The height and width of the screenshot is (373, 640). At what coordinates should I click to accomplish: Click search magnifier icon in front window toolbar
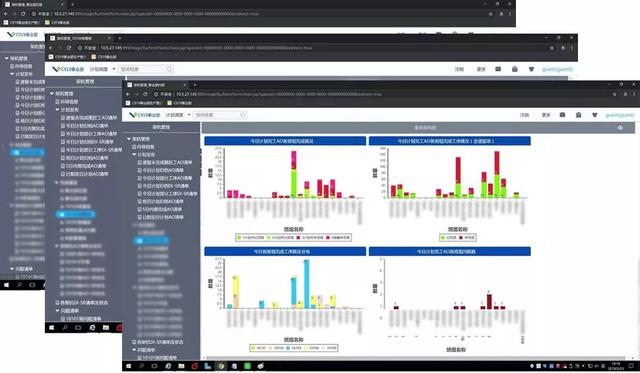pyautogui.click(x=242, y=115)
